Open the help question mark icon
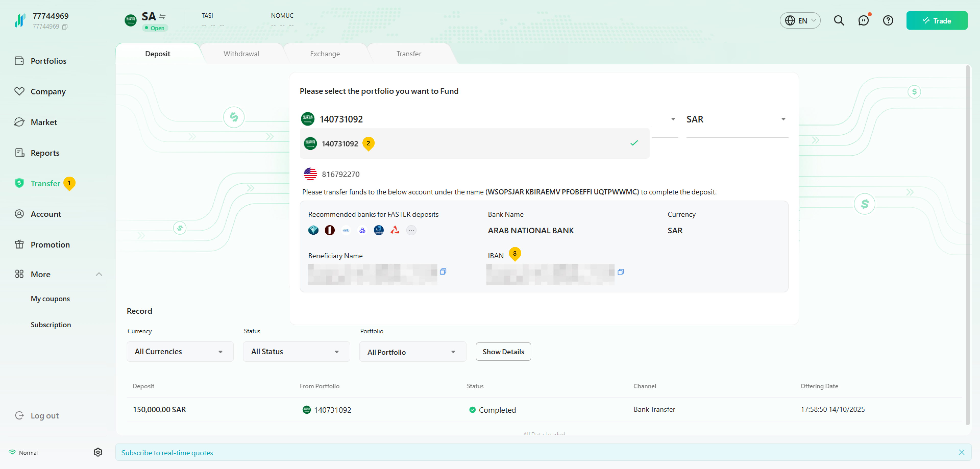This screenshot has height=469, width=980. pos(888,20)
